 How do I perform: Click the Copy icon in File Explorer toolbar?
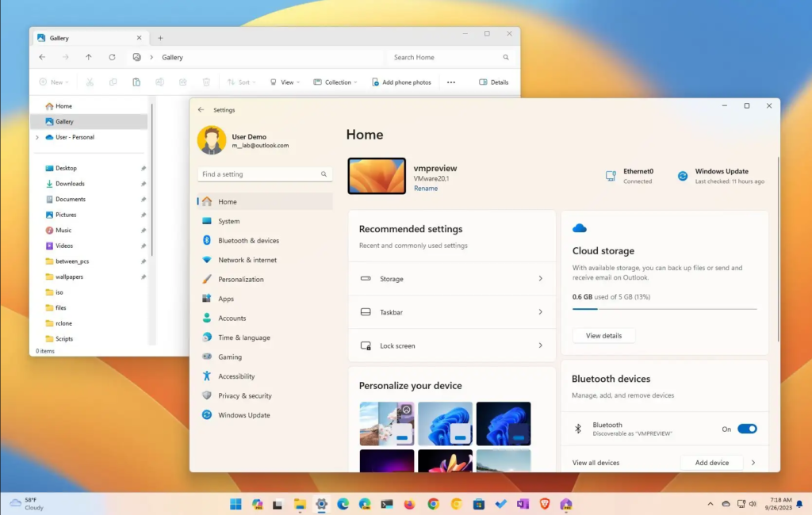[113, 82]
